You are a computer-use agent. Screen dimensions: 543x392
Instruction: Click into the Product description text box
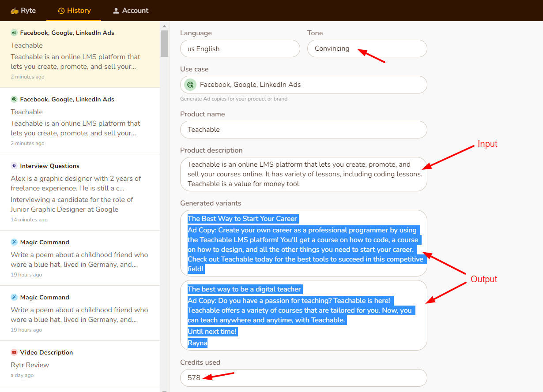click(303, 174)
